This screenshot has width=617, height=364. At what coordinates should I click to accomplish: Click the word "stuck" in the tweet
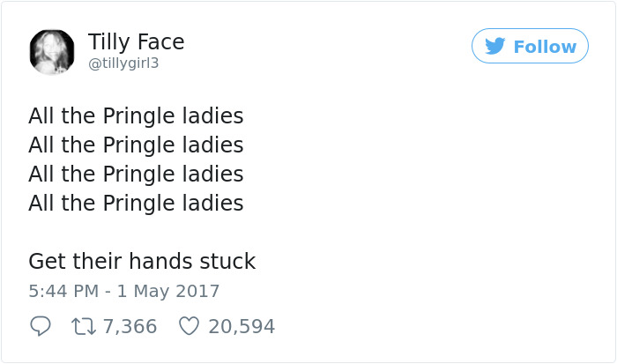point(227,262)
